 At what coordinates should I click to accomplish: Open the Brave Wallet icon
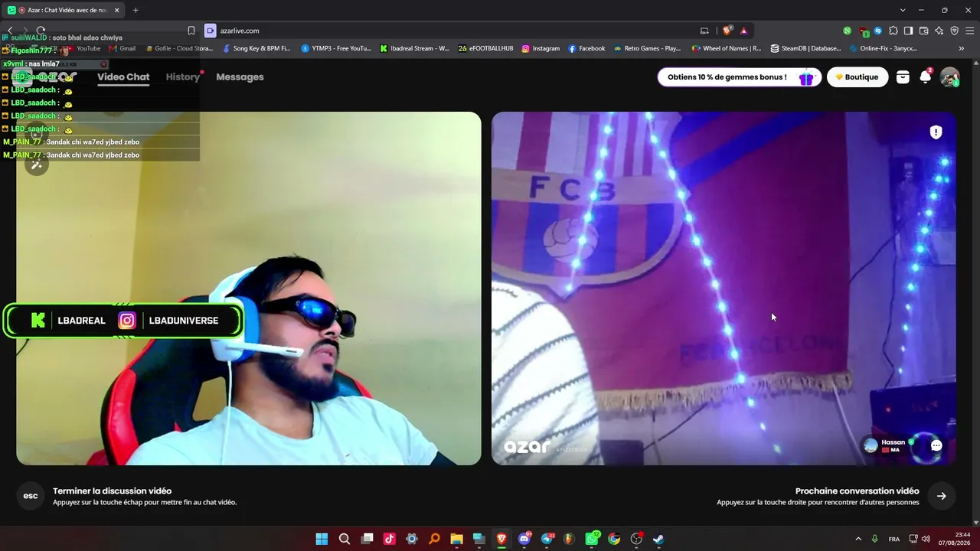click(923, 31)
